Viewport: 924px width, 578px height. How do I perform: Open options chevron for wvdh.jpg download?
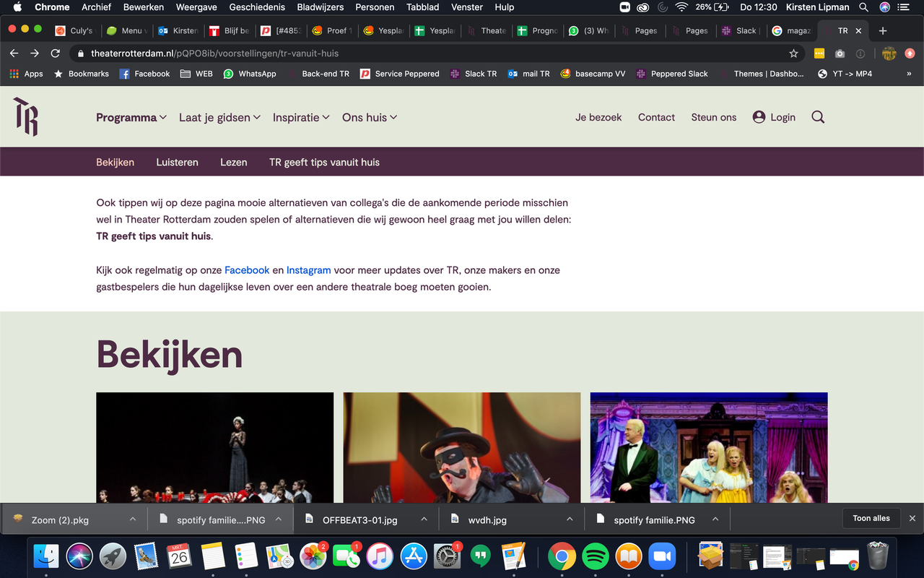570,519
